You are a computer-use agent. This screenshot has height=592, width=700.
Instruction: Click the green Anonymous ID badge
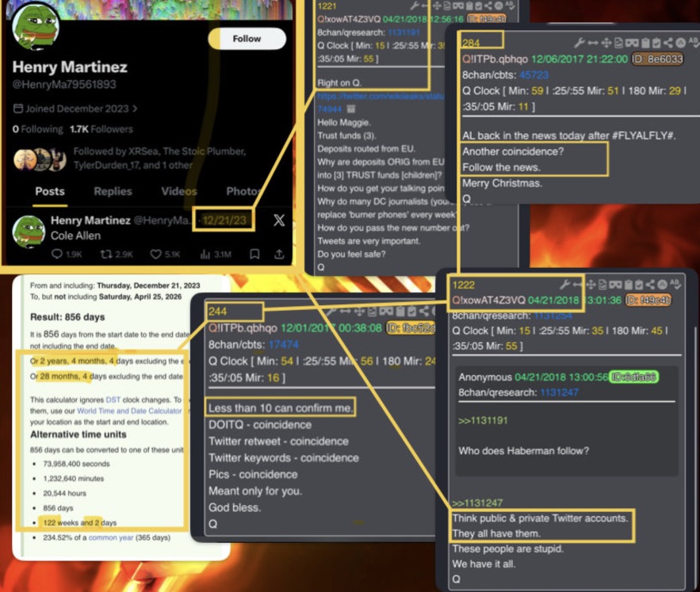click(634, 377)
